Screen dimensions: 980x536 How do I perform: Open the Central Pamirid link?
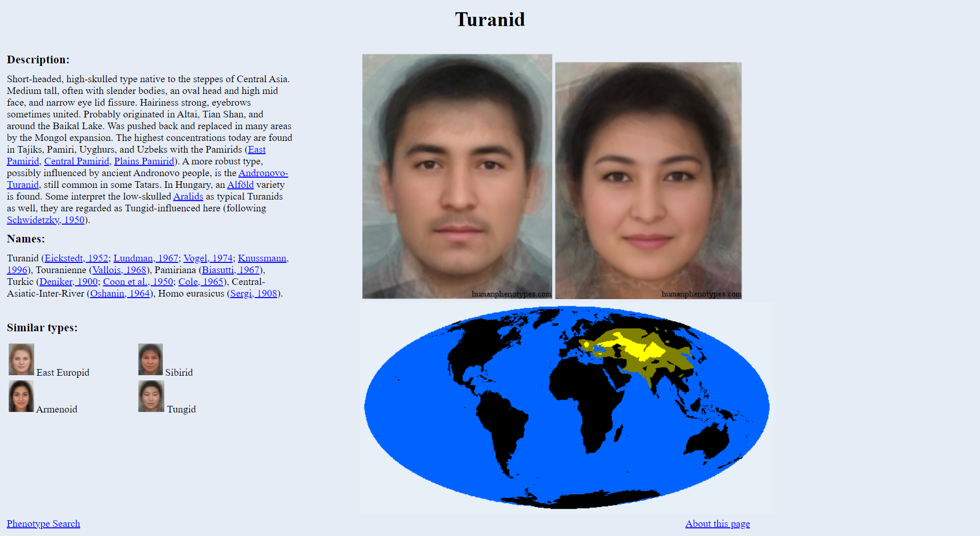(77, 161)
